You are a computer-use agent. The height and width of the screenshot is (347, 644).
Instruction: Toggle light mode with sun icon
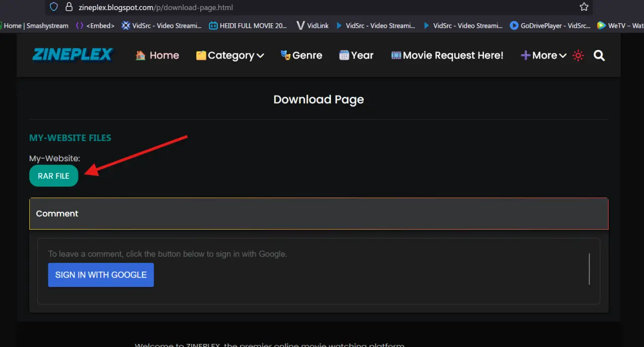578,55
